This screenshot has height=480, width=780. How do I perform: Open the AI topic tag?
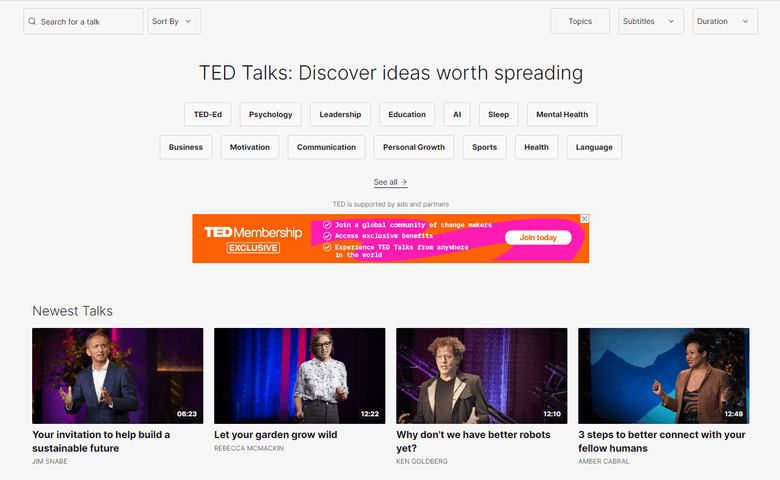tap(457, 114)
